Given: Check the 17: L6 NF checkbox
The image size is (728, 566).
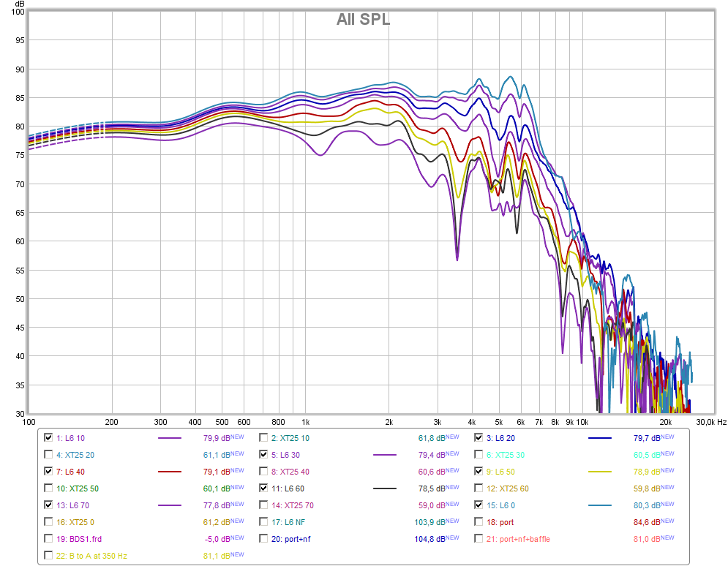Looking at the screenshot, I should pyautogui.click(x=263, y=522).
